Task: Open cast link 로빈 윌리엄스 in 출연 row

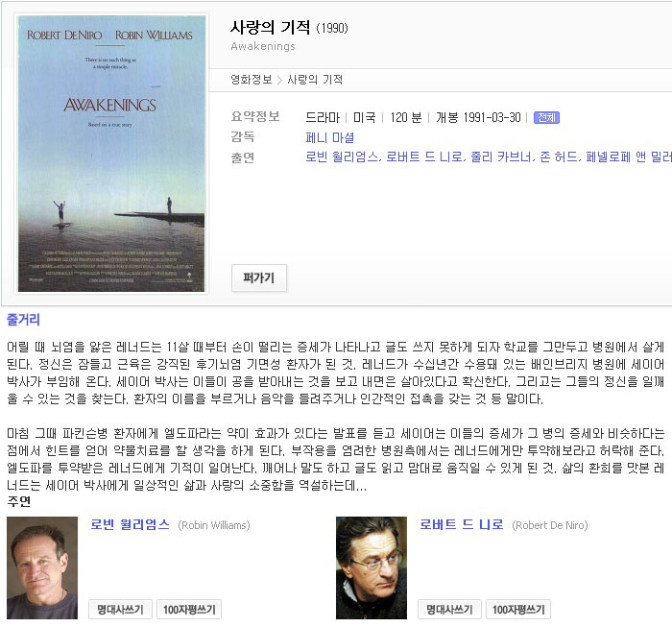Action: tap(342, 157)
